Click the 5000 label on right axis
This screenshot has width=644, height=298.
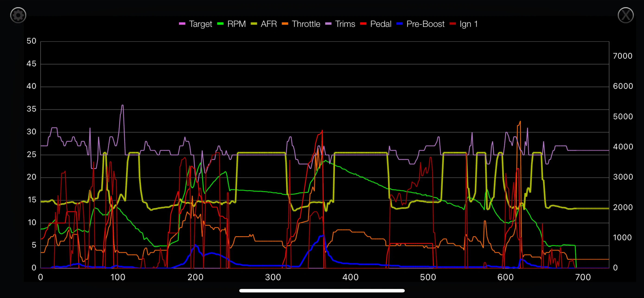pos(623,116)
